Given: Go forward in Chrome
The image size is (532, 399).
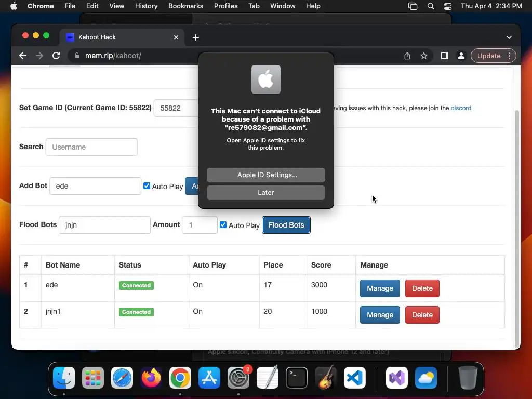Looking at the screenshot, I should point(39,56).
